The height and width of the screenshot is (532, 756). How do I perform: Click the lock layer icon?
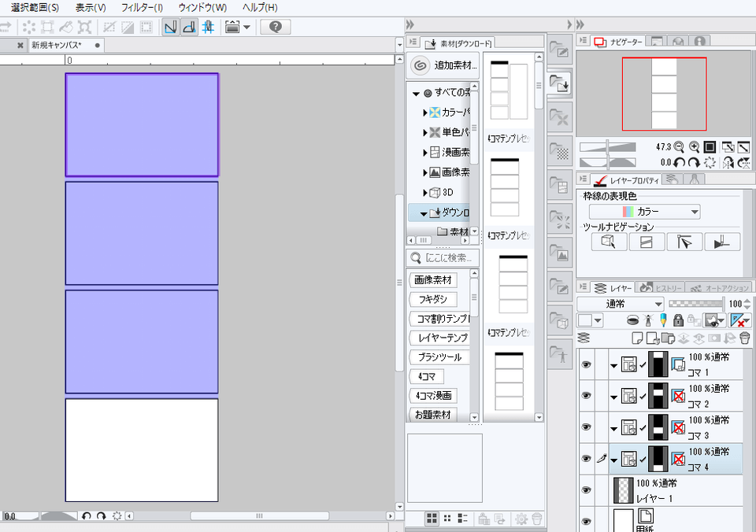click(x=677, y=320)
